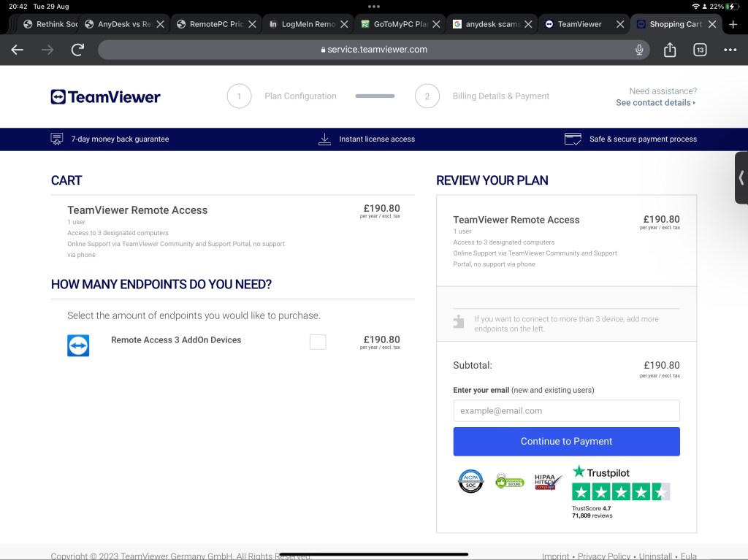Click TeamViewer Remote Access title in cart
748x560 pixels.
[137, 210]
